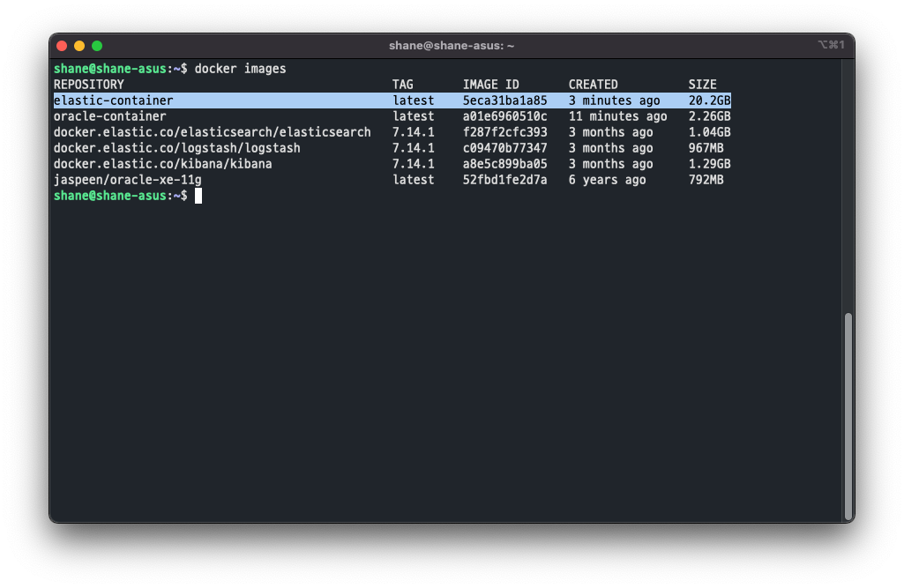Click the 1.04GB size value
Image resolution: width=904 pixels, height=588 pixels.
tap(710, 132)
